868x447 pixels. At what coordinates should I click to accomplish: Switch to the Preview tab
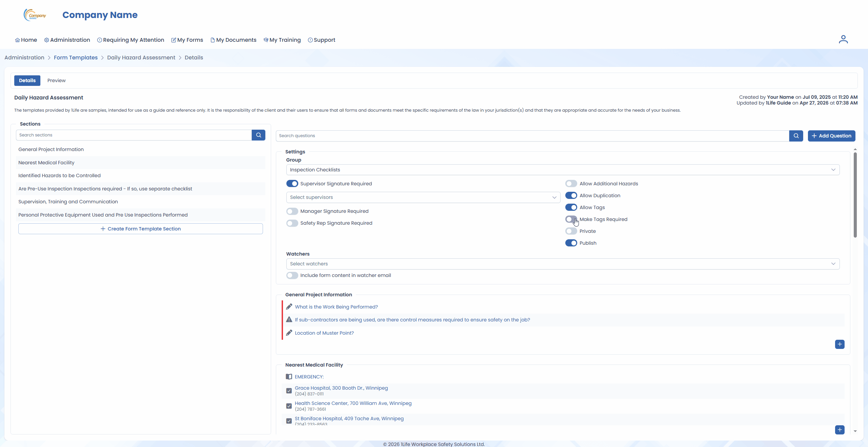pos(56,80)
